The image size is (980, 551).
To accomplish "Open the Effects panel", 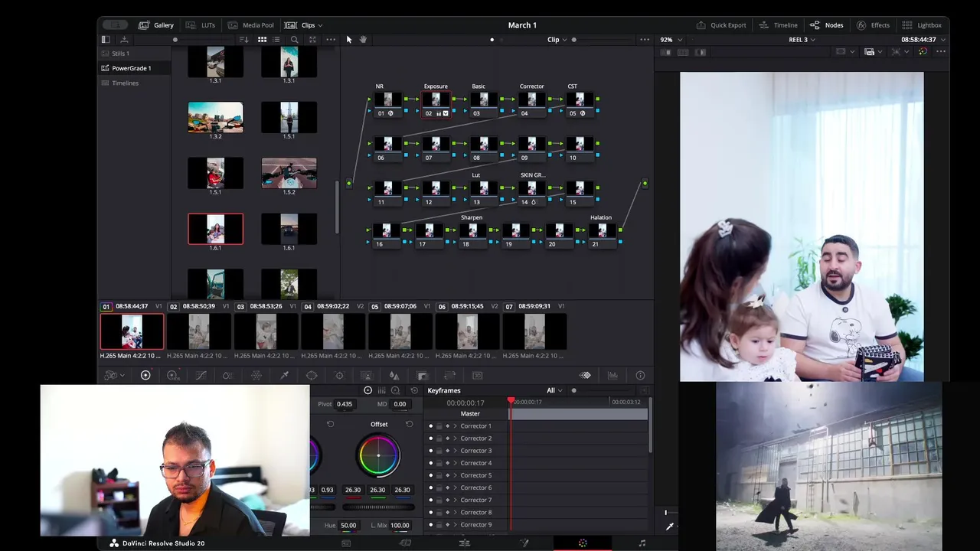I will [873, 25].
